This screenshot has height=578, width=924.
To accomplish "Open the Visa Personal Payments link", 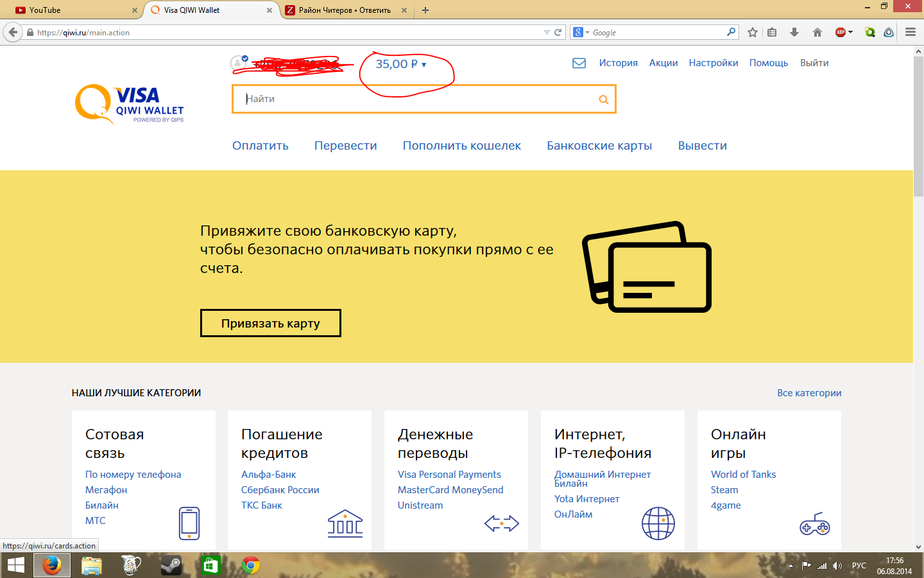I will pyautogui.click(x=449, y=475).
